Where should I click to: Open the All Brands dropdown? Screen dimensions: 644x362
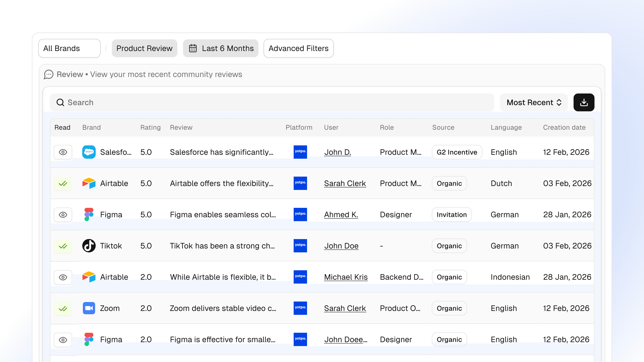pos(69,48)
